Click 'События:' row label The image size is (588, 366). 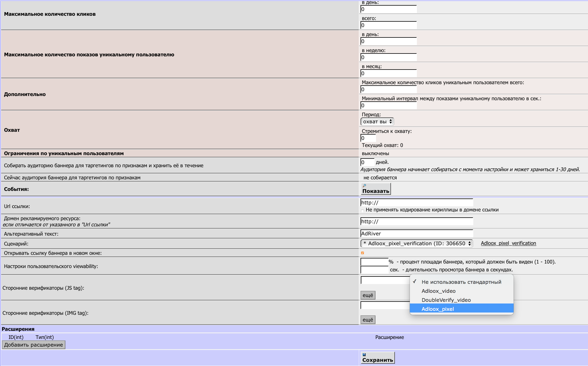coord(16,189)
